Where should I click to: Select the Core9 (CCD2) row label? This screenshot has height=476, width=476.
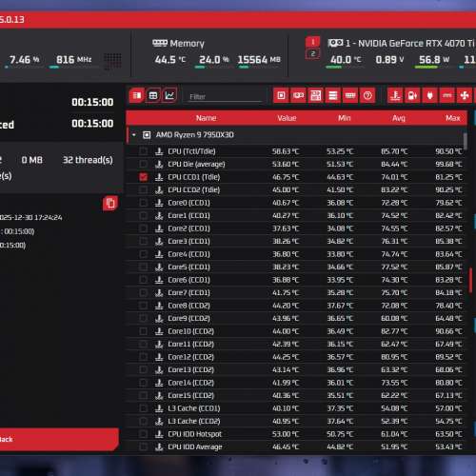[x=189, y=318]
